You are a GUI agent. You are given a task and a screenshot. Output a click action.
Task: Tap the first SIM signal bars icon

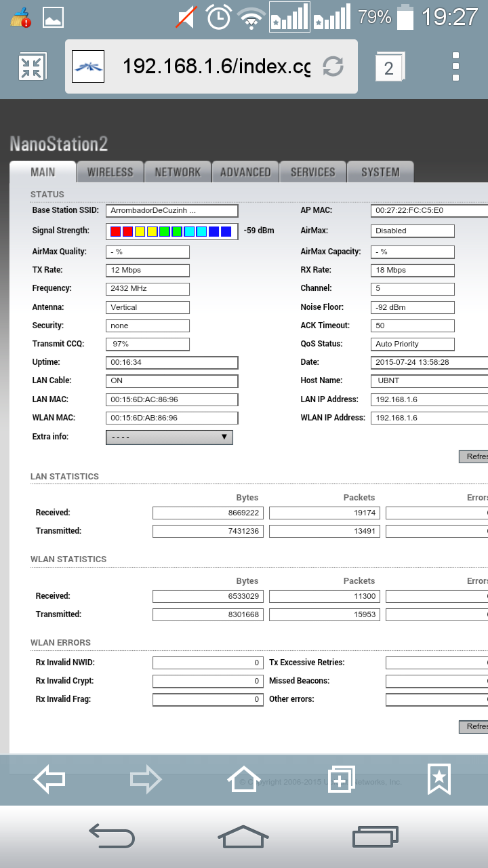point(289,16)
